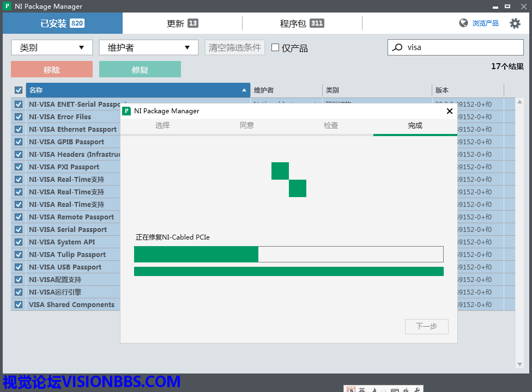Switch to the 更新 tab
Image resolution: width=532 pixels, height=392 pixels.
182,23
